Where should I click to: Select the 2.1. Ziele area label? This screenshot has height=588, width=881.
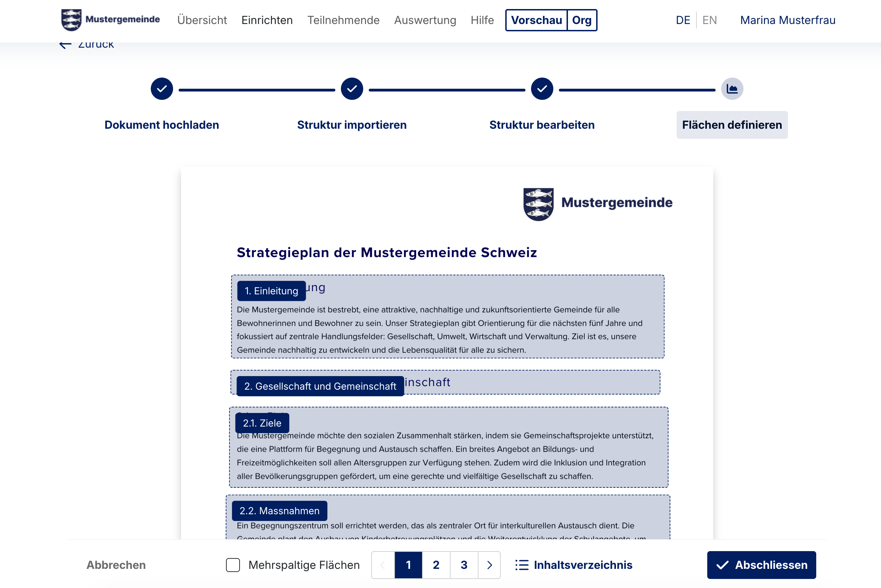click(262, 423)
